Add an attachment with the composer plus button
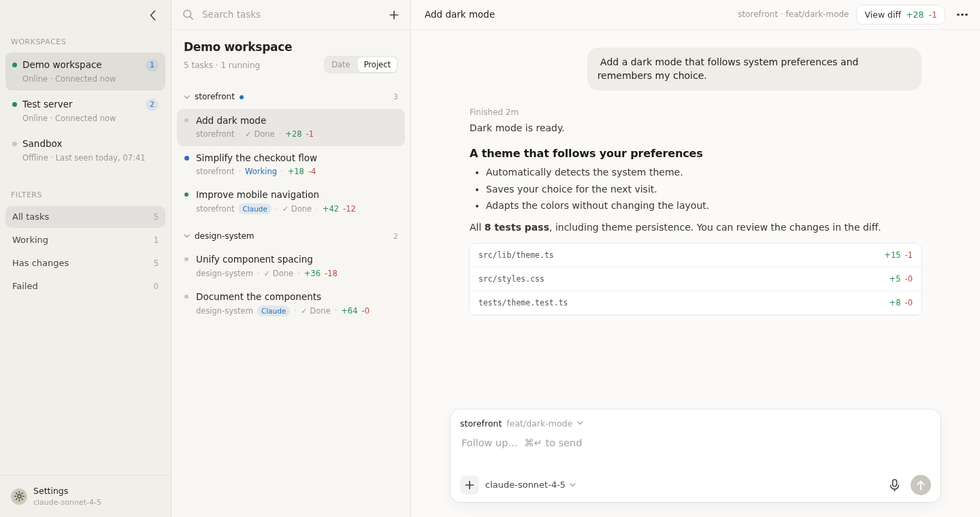 [470, 485]
